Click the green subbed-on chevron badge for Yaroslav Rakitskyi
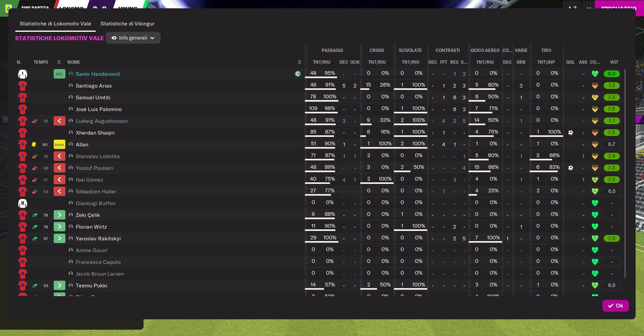Image resolution: width=644 pixels, height=336 pixels. 59,239
